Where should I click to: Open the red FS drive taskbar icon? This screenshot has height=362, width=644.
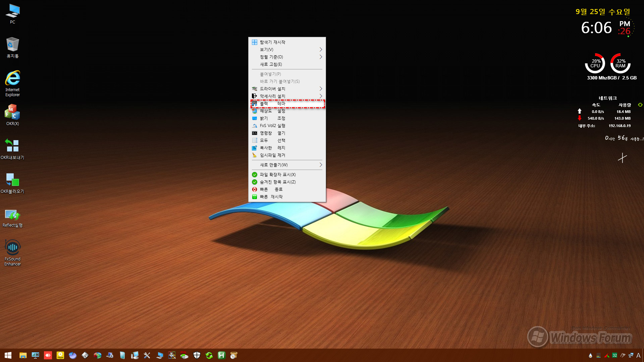184,355
